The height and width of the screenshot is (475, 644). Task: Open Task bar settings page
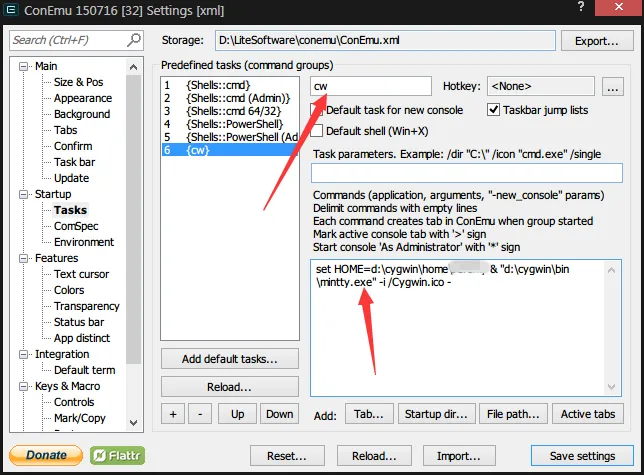pos(74,162)
